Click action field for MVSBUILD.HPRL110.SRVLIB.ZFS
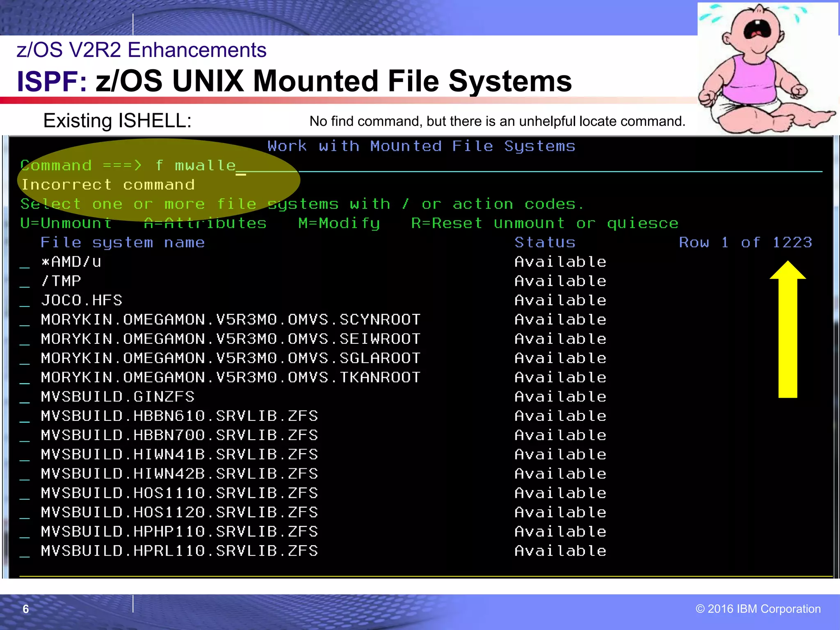The image size is (840, 630). tap(25, 552)
